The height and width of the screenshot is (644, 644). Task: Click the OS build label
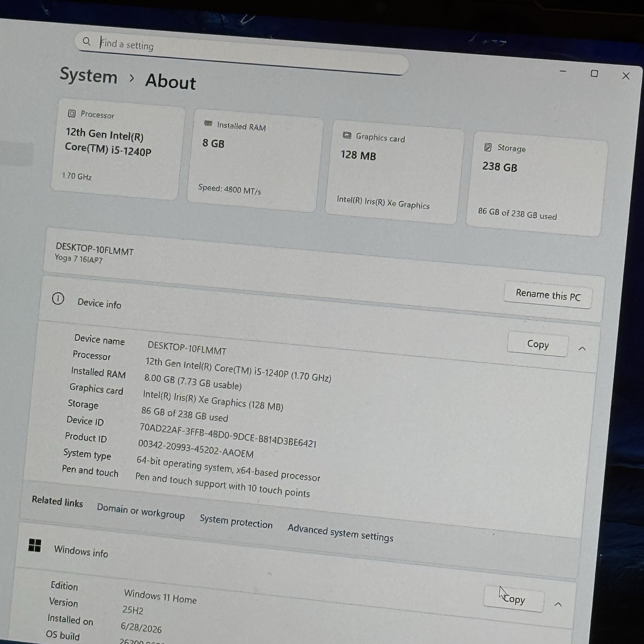pyautogui.click(x=63, y=635)
